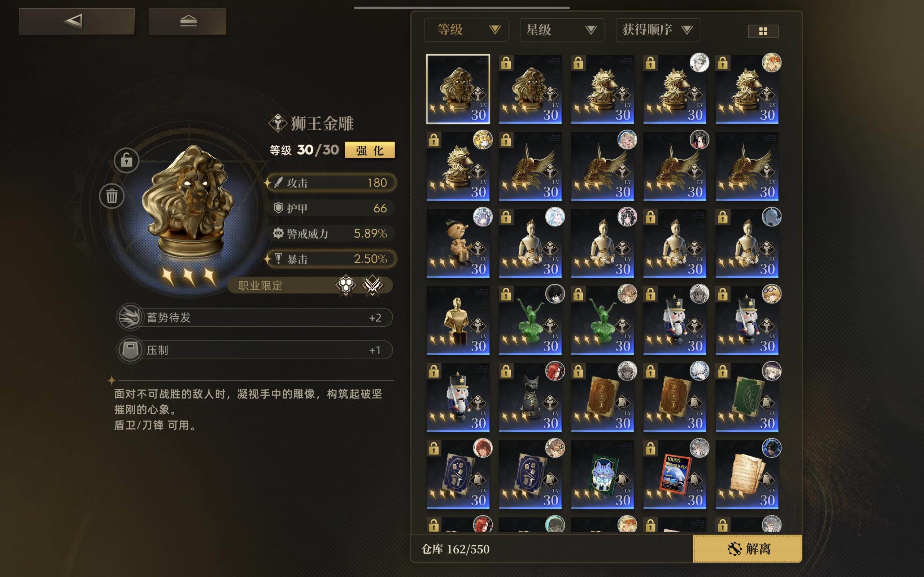The width and height of the screenshot is (924, 577).
Task: Expand the 获得顺序 sort dropdown
Action: click(x=658, y=30)
